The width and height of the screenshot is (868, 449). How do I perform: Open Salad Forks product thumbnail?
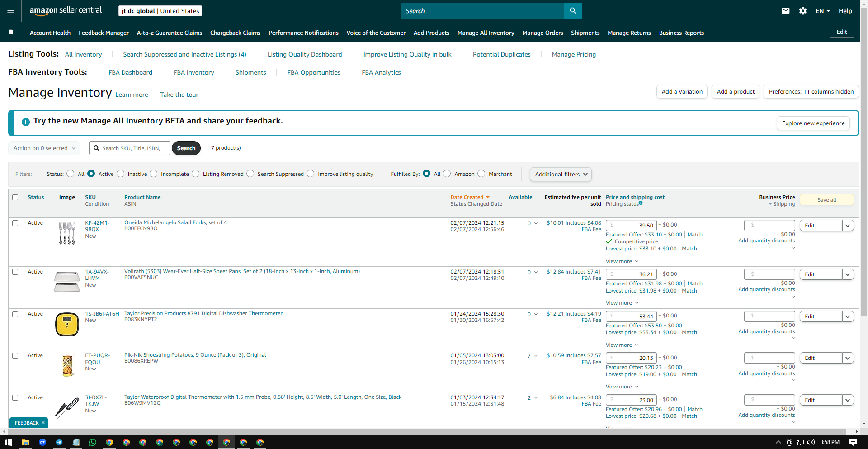[67, 233]
